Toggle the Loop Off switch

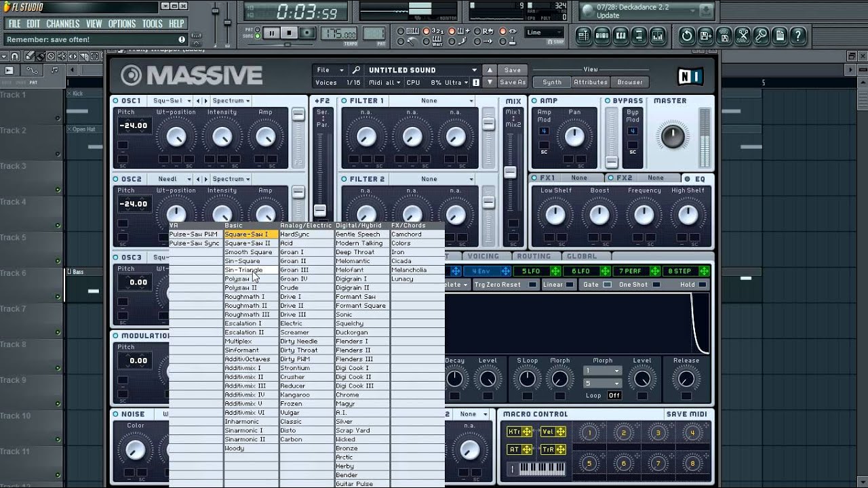[x=614, y=396]
